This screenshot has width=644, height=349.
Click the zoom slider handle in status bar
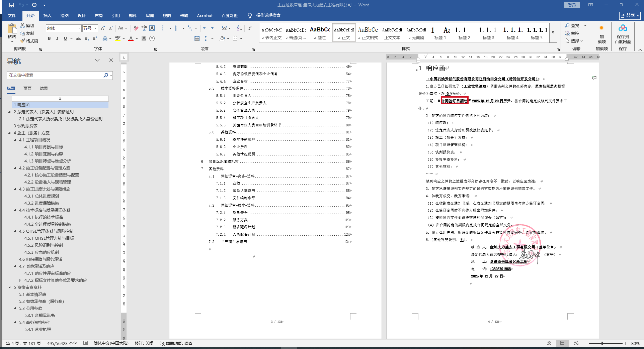point(602,343)
